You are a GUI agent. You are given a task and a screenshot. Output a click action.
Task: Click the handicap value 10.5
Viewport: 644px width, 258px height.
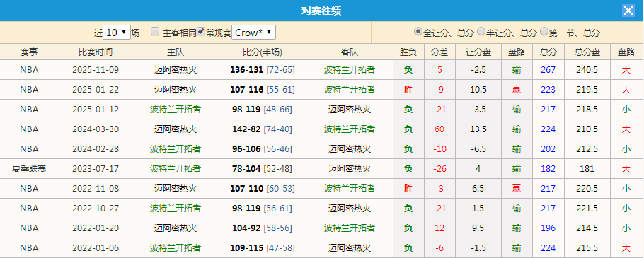pyautogui.click(x=478, y=90)
